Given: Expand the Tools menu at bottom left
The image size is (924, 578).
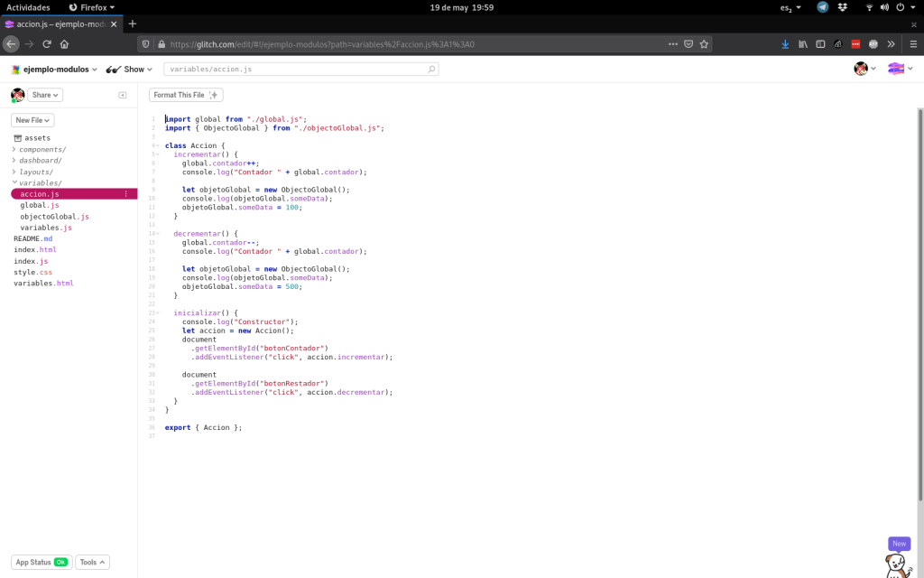Looking at the screenshot, I should click(91, 562).
